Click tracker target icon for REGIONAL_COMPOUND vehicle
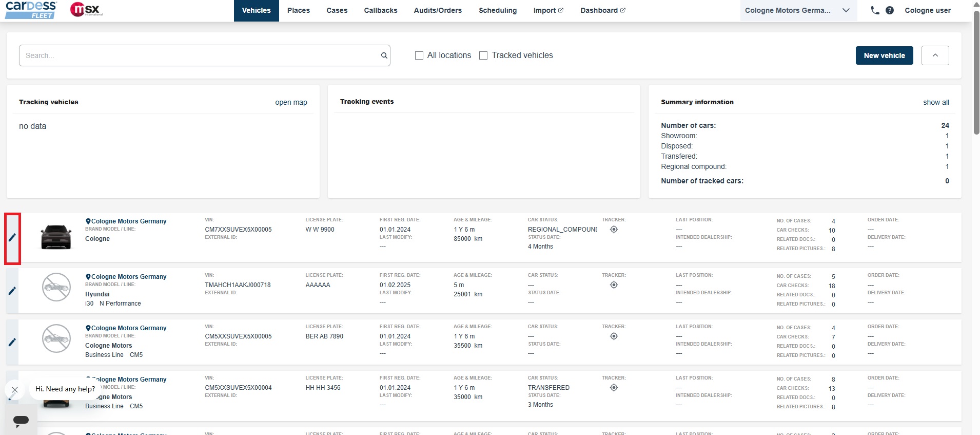 (614, 230)
